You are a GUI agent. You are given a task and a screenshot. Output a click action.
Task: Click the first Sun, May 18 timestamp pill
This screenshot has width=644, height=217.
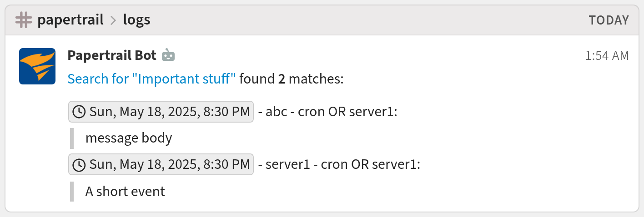tap(161, 112)
